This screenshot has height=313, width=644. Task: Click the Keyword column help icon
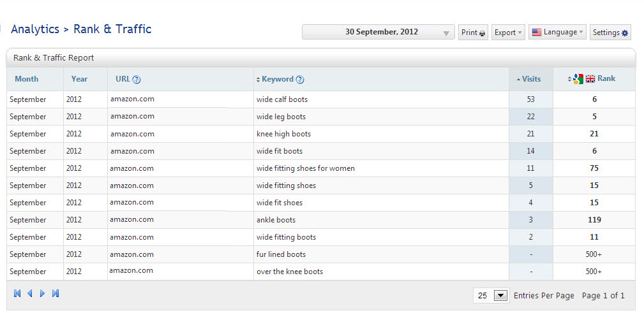300,80
